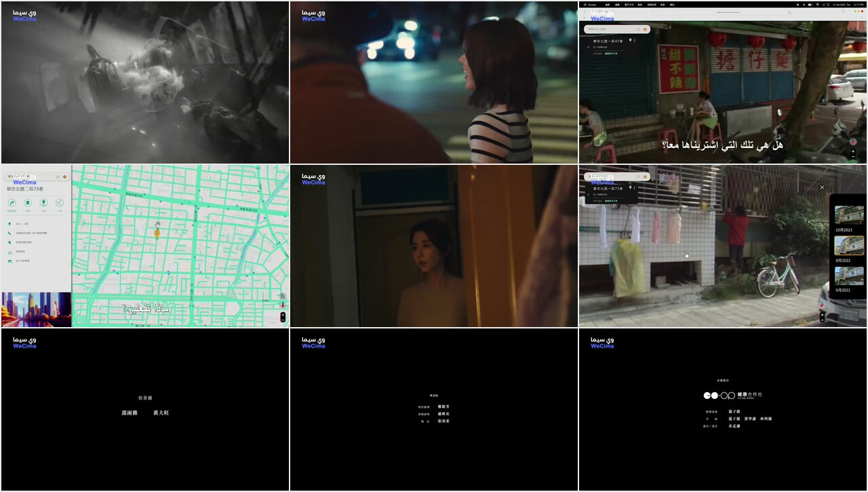This screenshot has height=492, width=868.
Task: Click the directions arrow button in map sidebar
Action: [12, 203]
